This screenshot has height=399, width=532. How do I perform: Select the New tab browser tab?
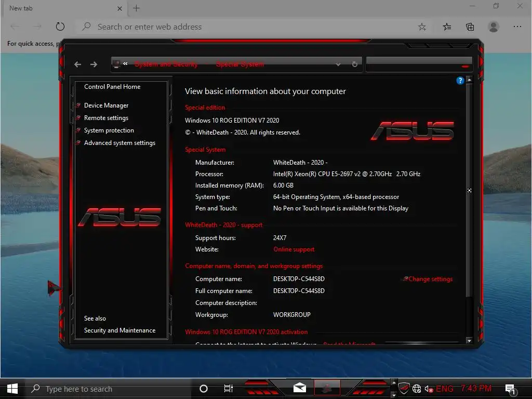[64, 8]
